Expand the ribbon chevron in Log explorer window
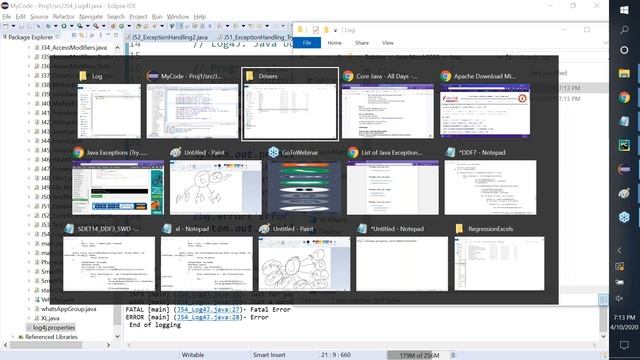This screenshot has height=360, width=640. pos(605,43)
